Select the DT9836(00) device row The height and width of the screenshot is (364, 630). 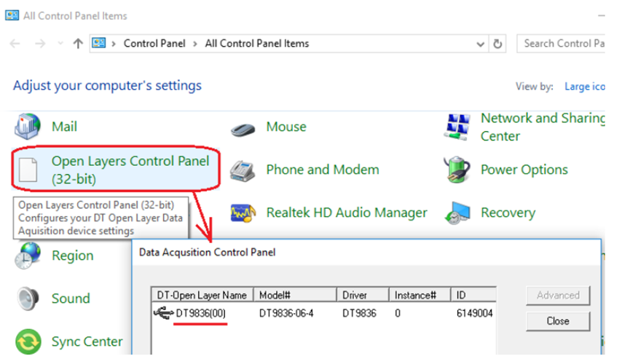[201, 314]
